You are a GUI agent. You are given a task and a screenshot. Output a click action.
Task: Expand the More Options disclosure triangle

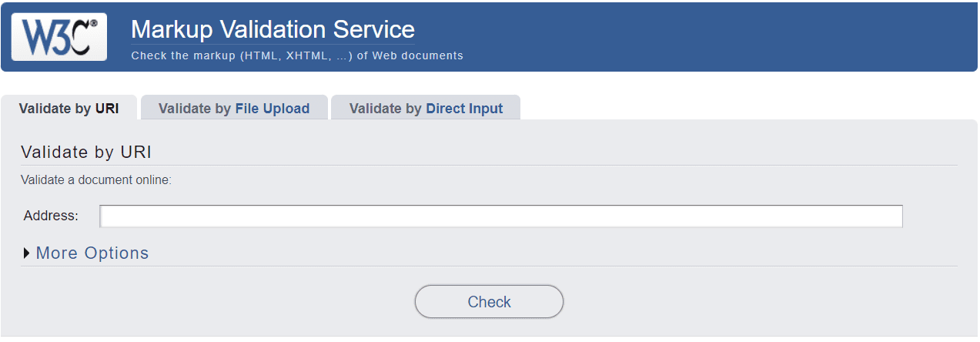[27, 253]
